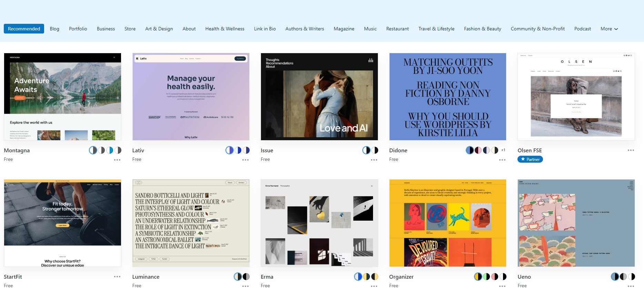Open the Luminance theme preview thumbnail
Image resolution: width=644 pixels, height=298 pixels.
(x=191, y=223)
